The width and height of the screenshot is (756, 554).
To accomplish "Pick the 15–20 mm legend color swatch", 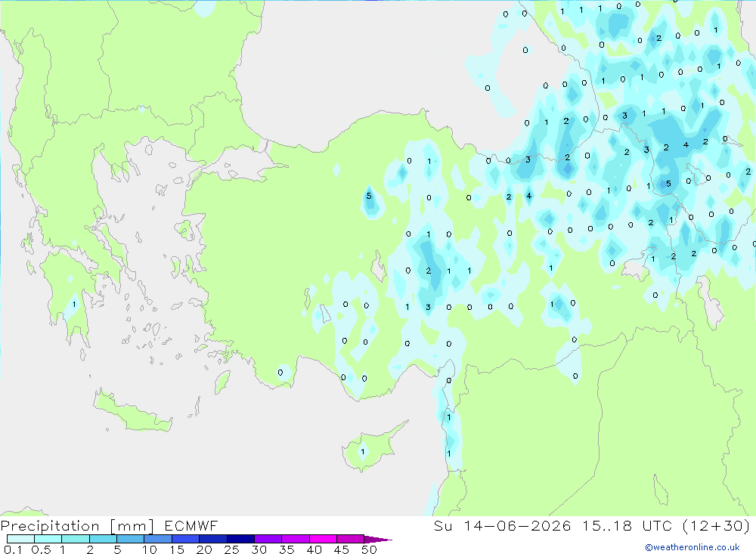I will pos(185,539).
